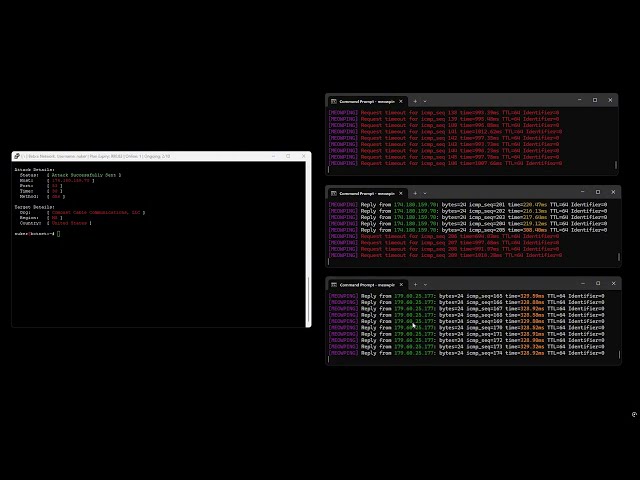Close the tab in the 179.60.25.177 ping window
The image size is (640, 480).
tap(401, 284)
